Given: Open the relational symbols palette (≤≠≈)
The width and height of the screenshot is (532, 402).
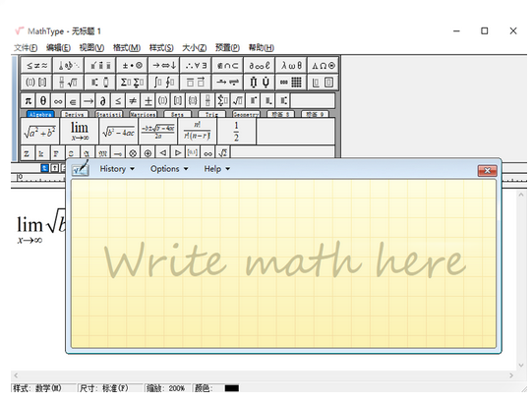Looking at the screenshot, I should [x=36, y=65].
